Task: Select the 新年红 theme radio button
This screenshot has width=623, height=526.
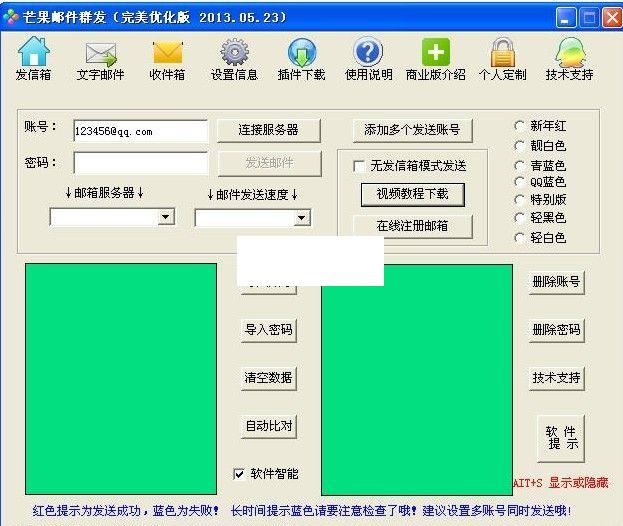Action: point(519,126)
